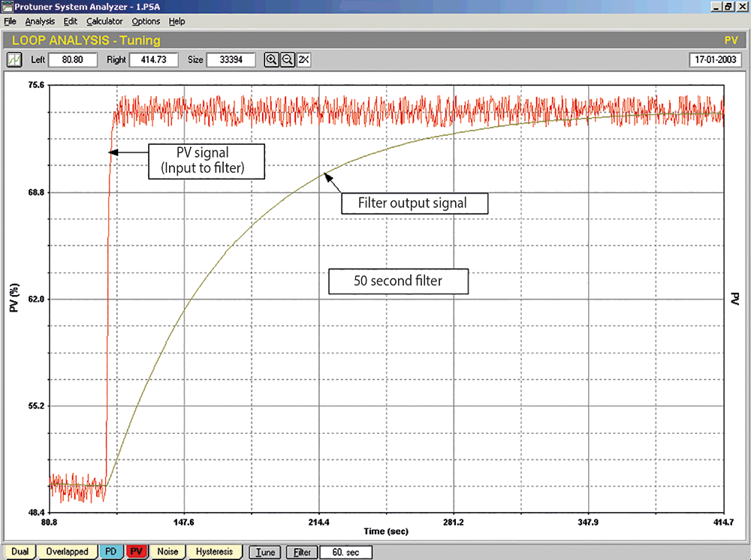
Task: Open the Analysis menu
Action: pyautogui.click(x=40, y=22)
